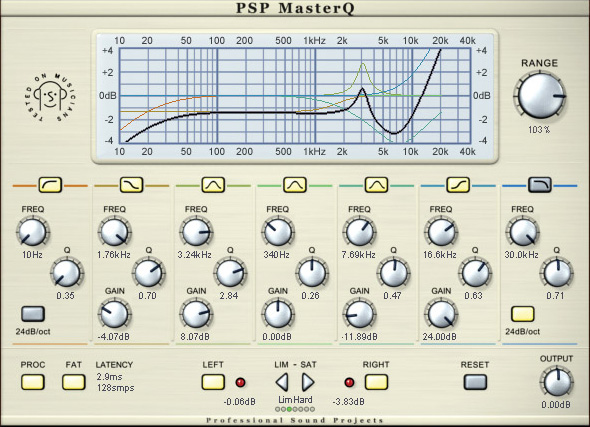
Task: Toggle the FAT mode button
Action: pos(73,382)
